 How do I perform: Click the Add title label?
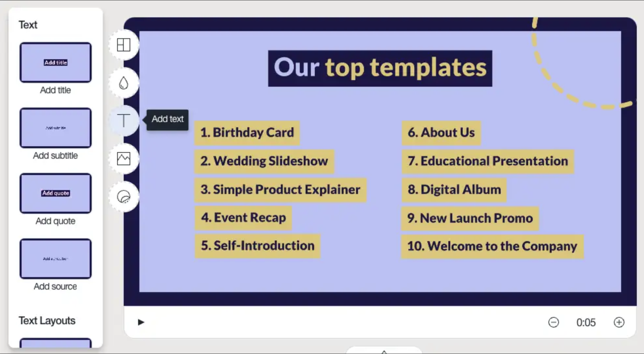(55, 90)
